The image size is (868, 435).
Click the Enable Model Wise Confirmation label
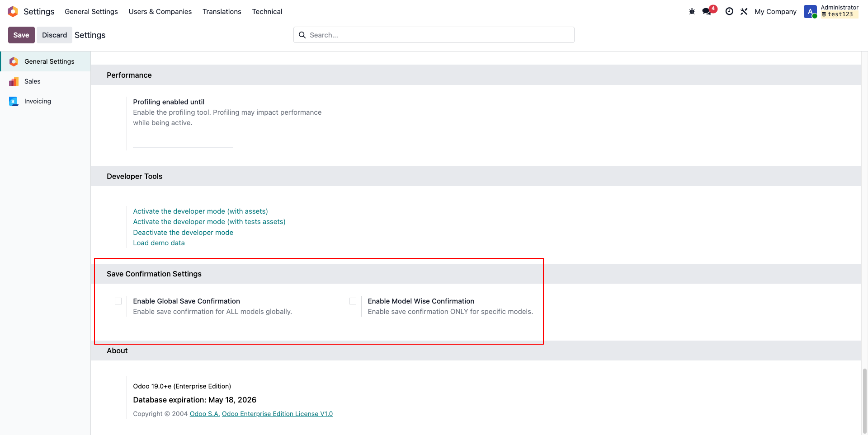pos(421,301)
